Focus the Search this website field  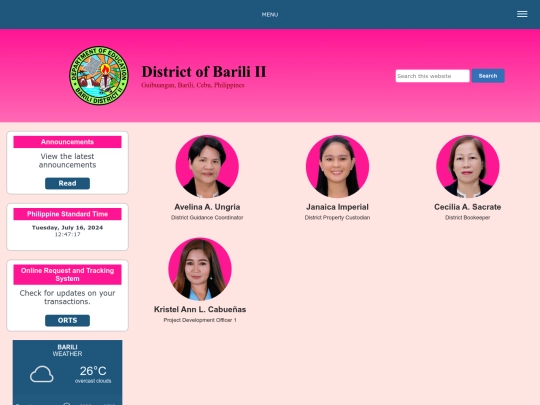432,76
